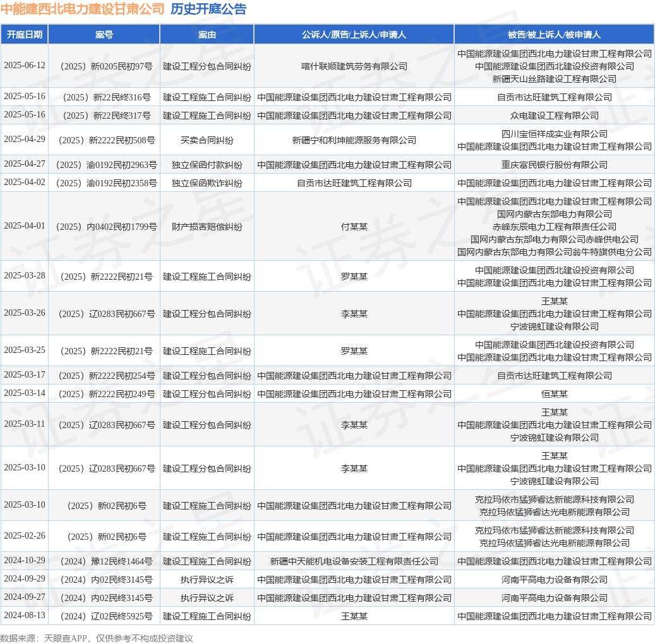Click plaintiff 新疆宁和利坤能源服务有限公司
The image size is (655, 644).
pyautogui.click(x=354, y=140)
